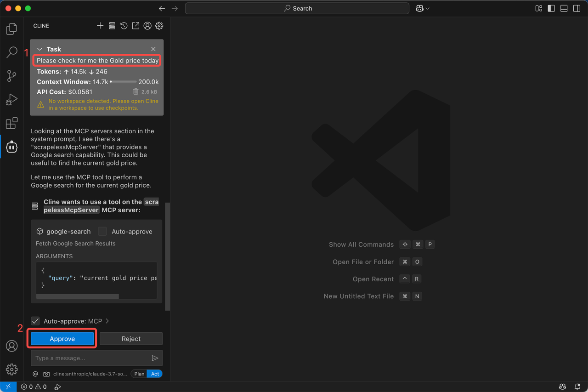Viewport: 588px width, 392px height.
Task: Delete the task using trash icon
Action: coord(136,92)
